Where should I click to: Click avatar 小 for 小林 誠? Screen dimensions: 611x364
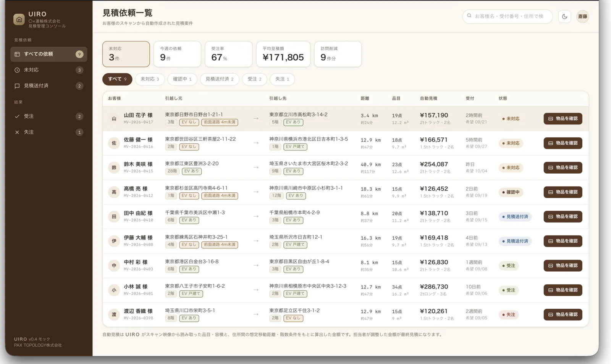click(114, 290)
